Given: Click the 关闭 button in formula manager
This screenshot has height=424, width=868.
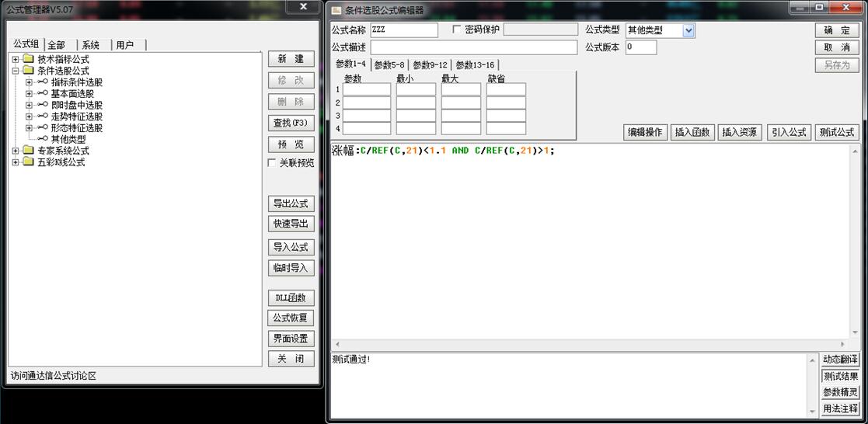Looking at the screenshot, I should tap(291, 359).
